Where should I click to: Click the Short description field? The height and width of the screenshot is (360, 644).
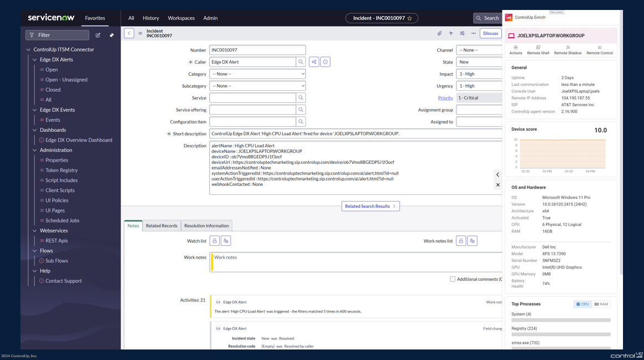[356, 133]
